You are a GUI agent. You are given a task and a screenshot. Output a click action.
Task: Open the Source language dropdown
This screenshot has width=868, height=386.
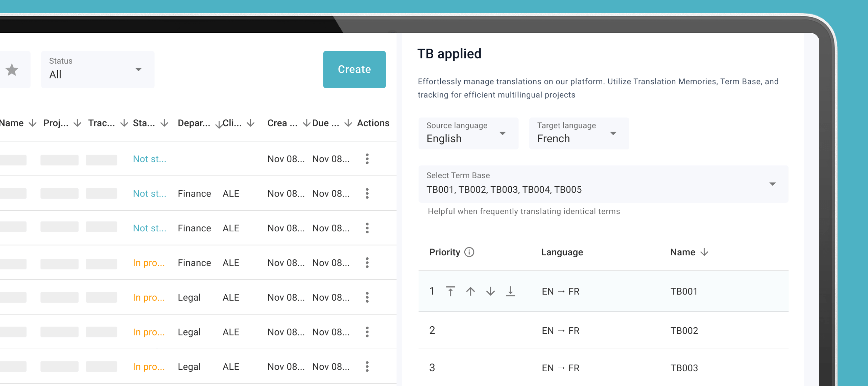pyautogui.click(x=503, y=133)
